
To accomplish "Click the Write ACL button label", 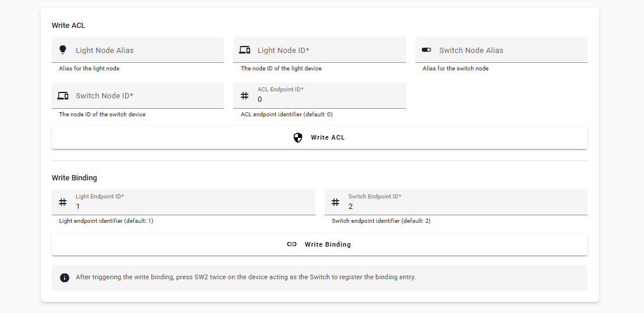I will click(x=328, y=138).
